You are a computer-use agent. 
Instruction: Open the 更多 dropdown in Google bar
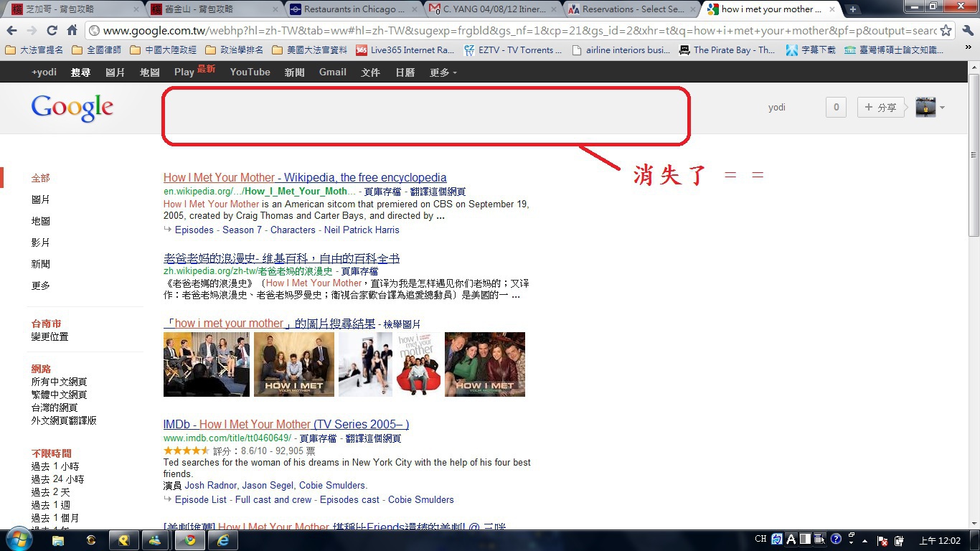coord(443,72)
